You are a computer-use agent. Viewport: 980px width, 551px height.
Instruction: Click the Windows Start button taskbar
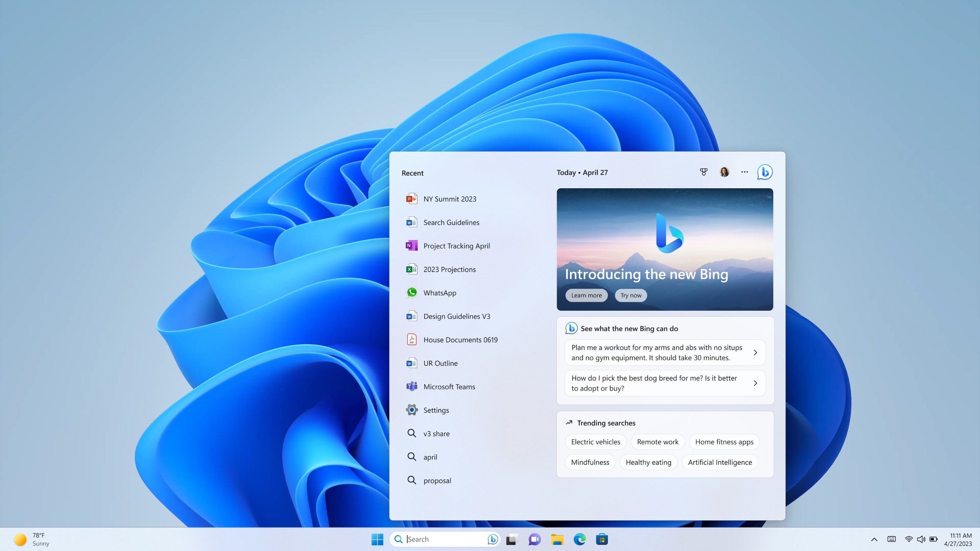pyautogui.click(x=377, y=539)
